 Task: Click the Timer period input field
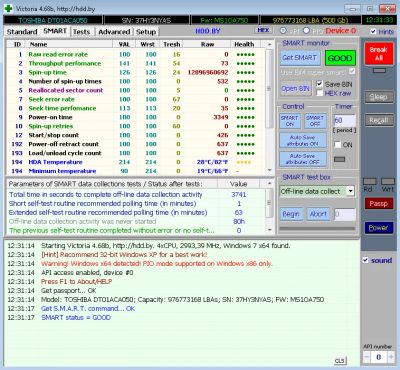click(x=345, y=120)
